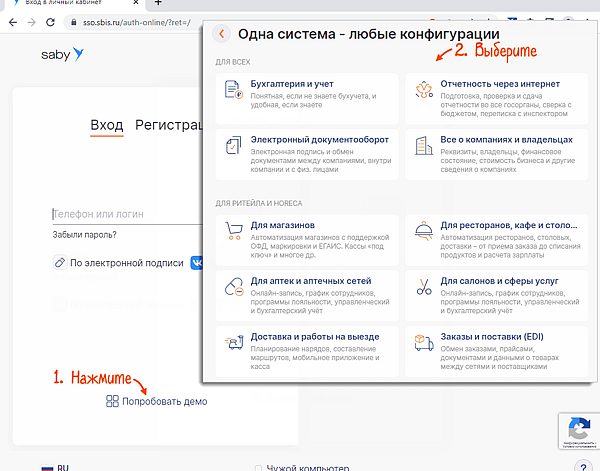
Task: Click the Для ресторанов cloche icon
Action: coord(423,233)
